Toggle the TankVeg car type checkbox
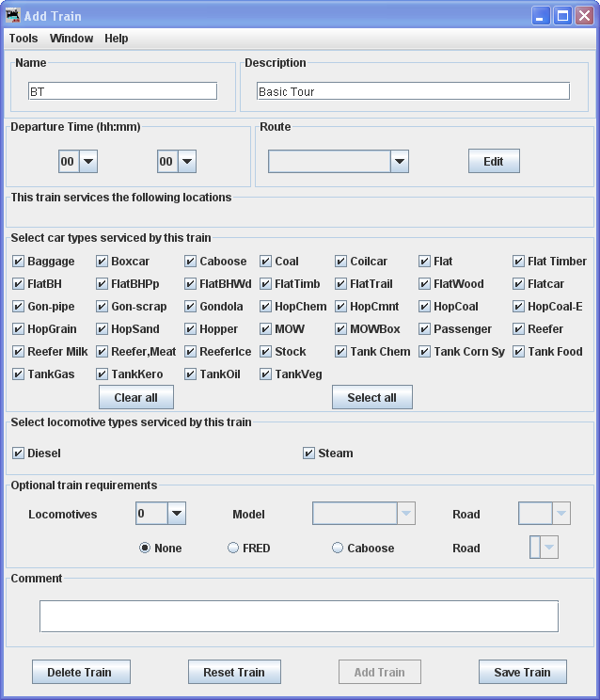Screen dimensions: 600x700 [x=266, y=374]
